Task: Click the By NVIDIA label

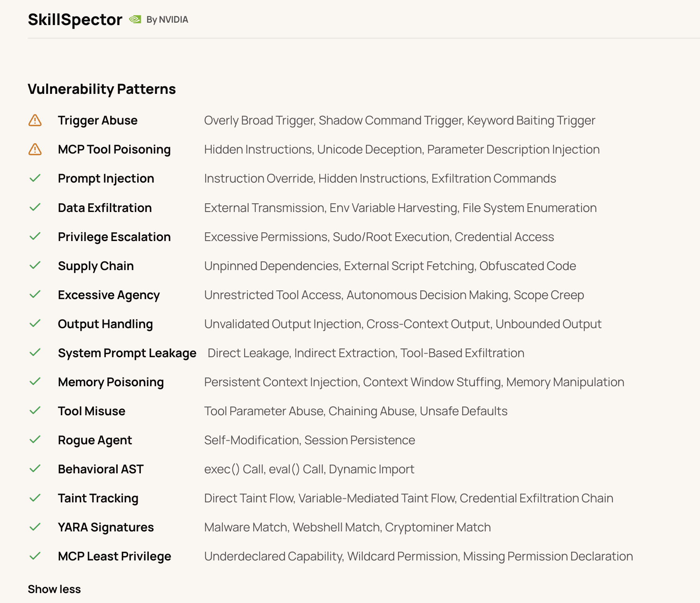Action: tap(167, 20)
